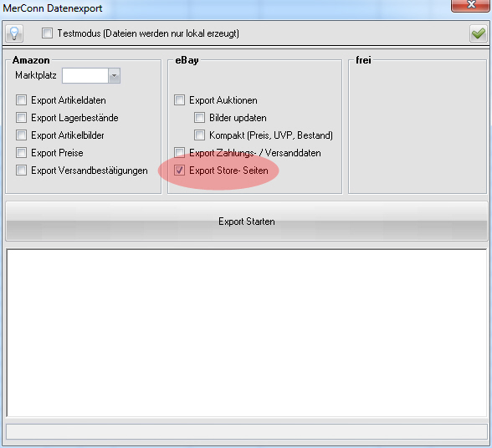Toggle Export Versandbestätigungen checkbox
Viewport: 492px width, 448px height.
point(22,171)
